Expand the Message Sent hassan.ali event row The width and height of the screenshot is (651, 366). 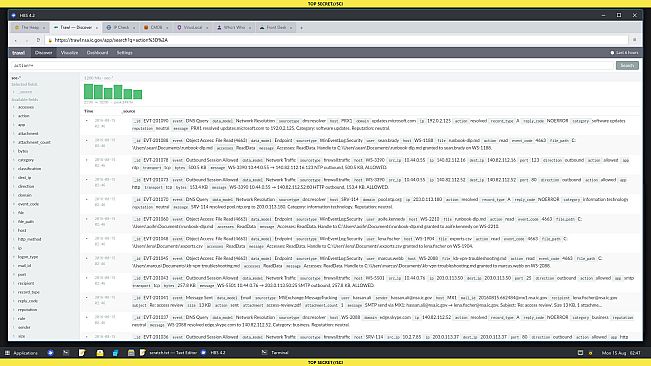tap(86, 298)
